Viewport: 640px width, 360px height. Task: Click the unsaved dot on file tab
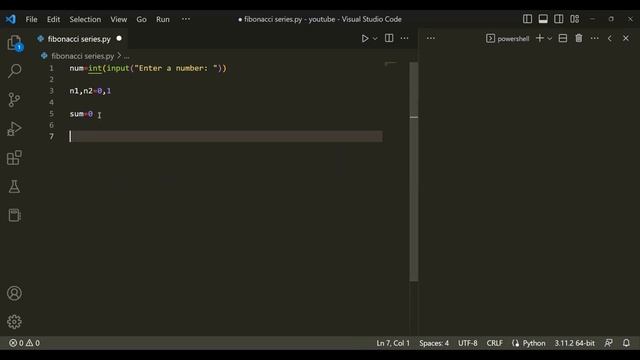tap(119, 38)
